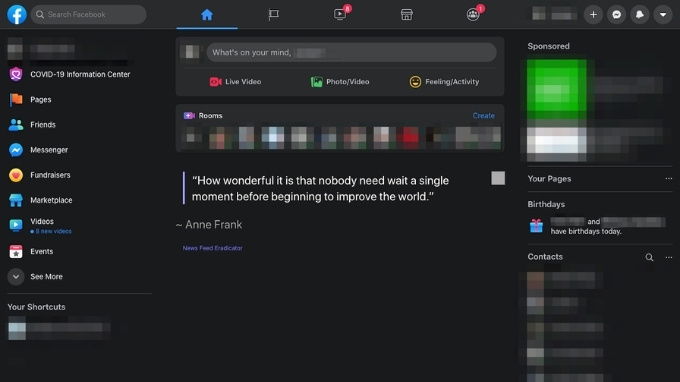
Task: Click the Birthdays heading
Action: pos(546,204)
